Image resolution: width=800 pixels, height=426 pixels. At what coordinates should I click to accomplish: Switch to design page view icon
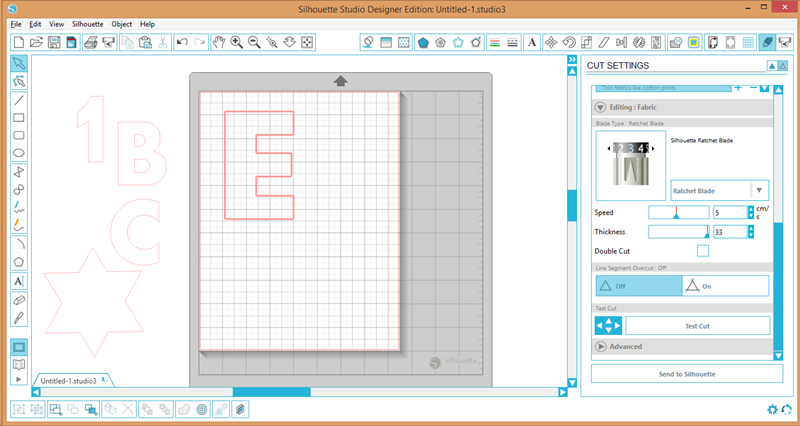(19, 347)
